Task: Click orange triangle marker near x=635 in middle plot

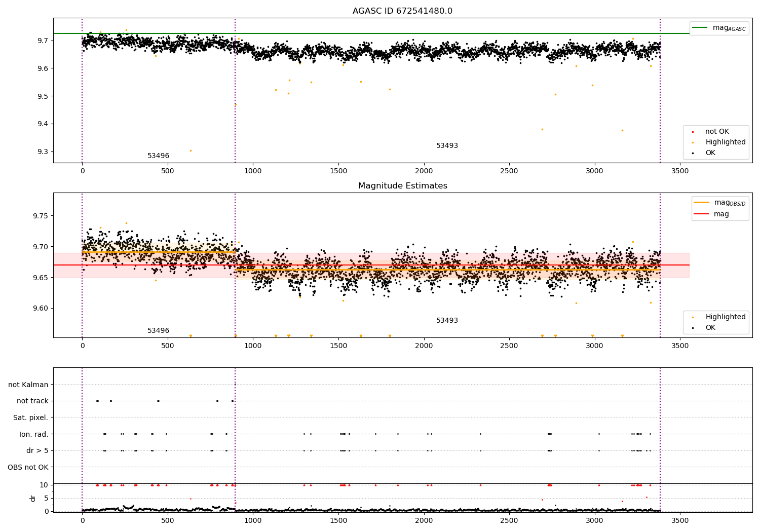Action: [191, 336]
